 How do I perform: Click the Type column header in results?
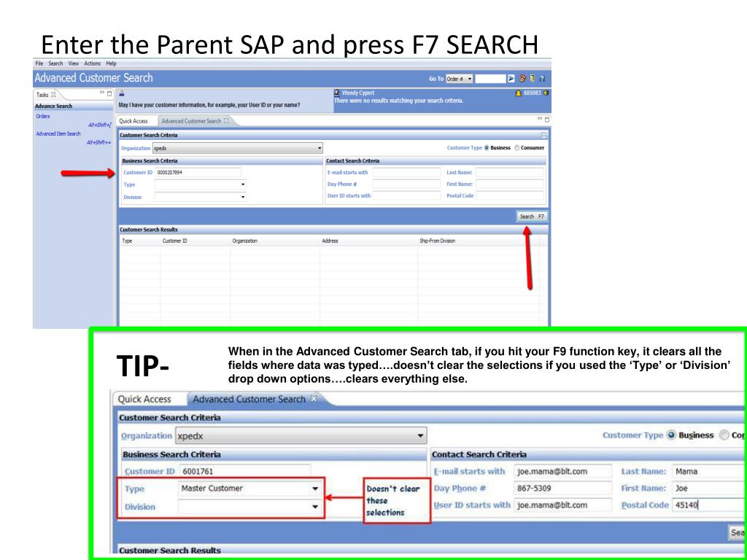pos(127,241)
